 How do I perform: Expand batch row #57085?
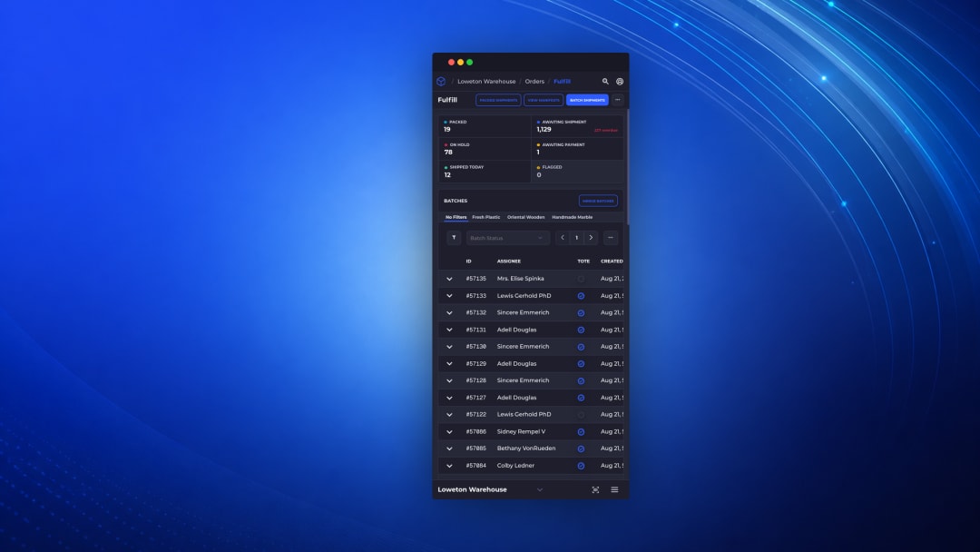coord(449,448)
